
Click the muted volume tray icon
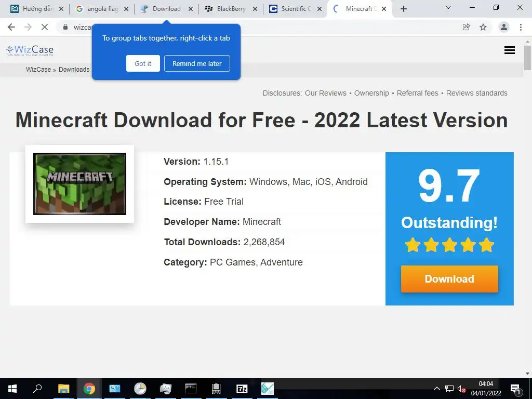click(461, 389)
